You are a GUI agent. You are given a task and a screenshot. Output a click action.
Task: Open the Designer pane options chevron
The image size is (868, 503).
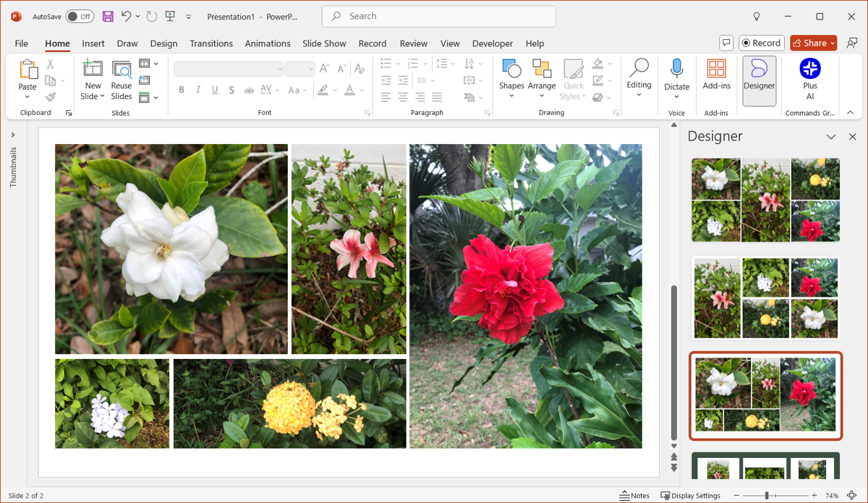pyautogui.click(x=831, y=137)
